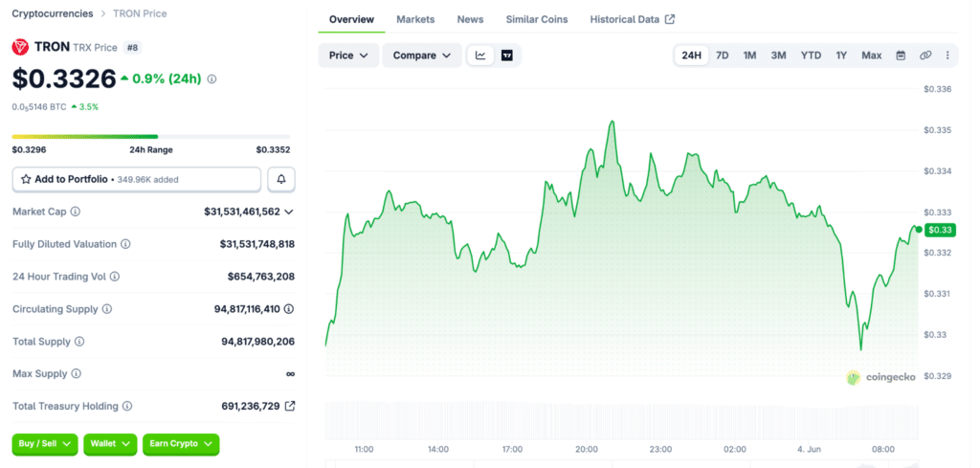Open the calendar date range picker

[901, 56]
